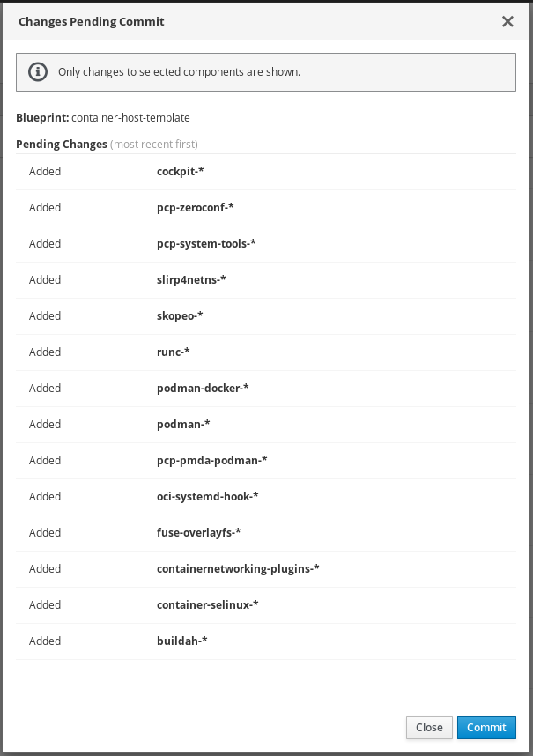The image size is (533, 756).
Task: Select the cockpit-* pending change row
Action: tap(181, 172)
